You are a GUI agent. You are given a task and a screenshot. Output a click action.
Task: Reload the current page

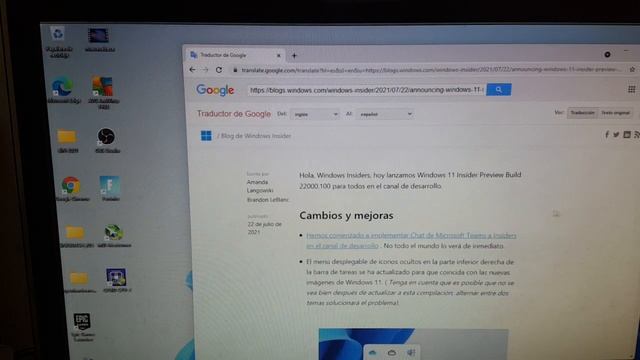[219, 70]
